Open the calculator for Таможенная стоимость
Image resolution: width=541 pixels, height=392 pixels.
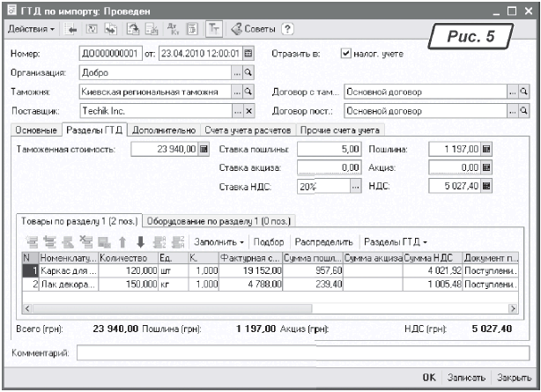[x=204, y=150]
